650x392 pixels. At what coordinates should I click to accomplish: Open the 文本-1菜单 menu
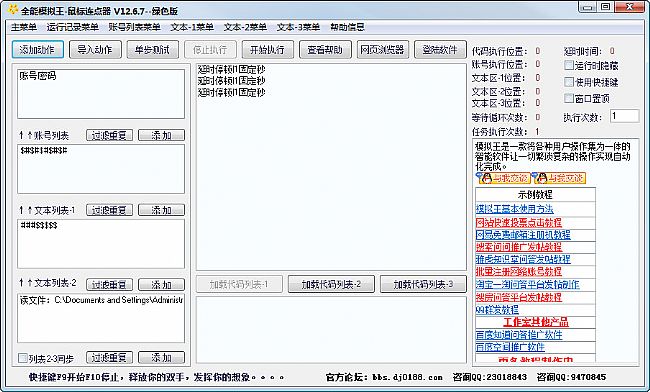192,27
